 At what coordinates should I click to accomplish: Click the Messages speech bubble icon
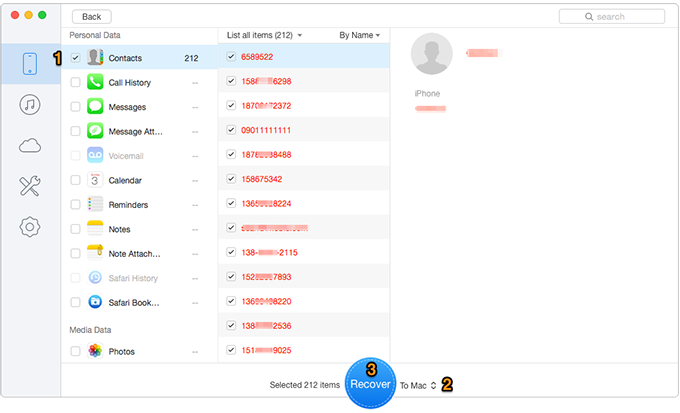click(x=95, y=106)
